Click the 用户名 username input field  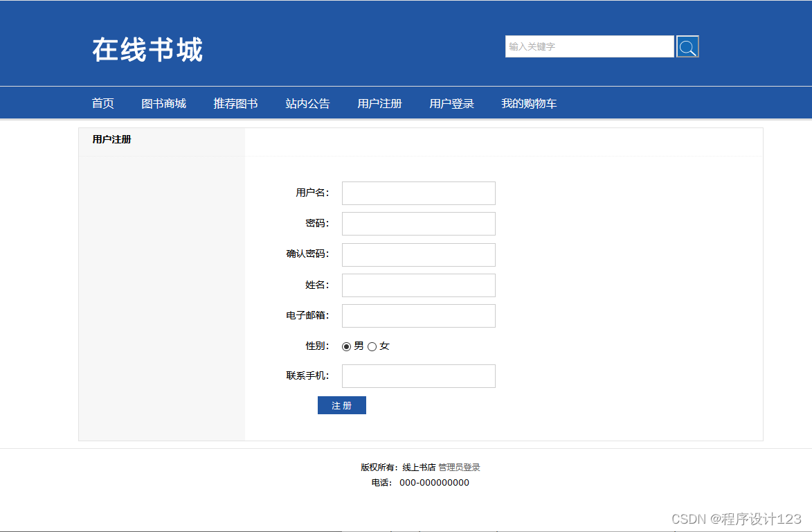click(x=418, y=193)
